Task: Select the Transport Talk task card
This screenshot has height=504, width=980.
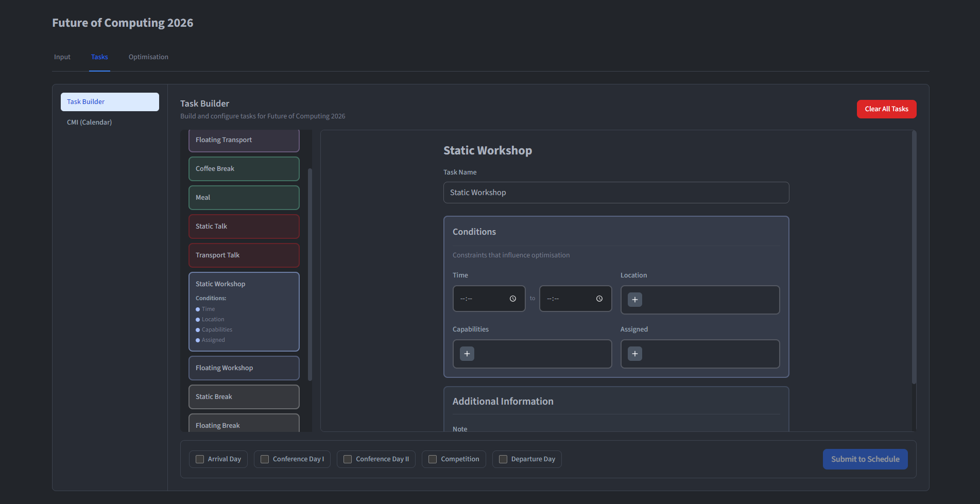Action: (244, 255)
